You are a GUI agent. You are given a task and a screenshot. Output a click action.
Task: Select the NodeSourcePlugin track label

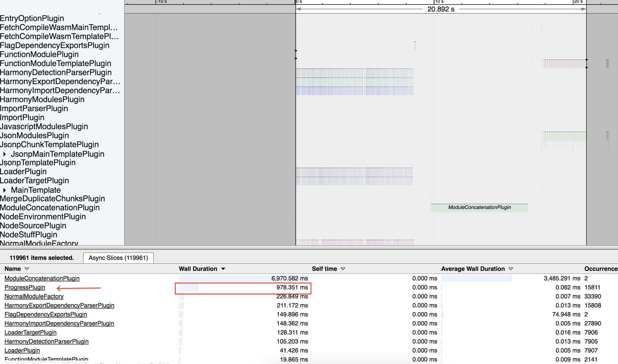(33, 226)
